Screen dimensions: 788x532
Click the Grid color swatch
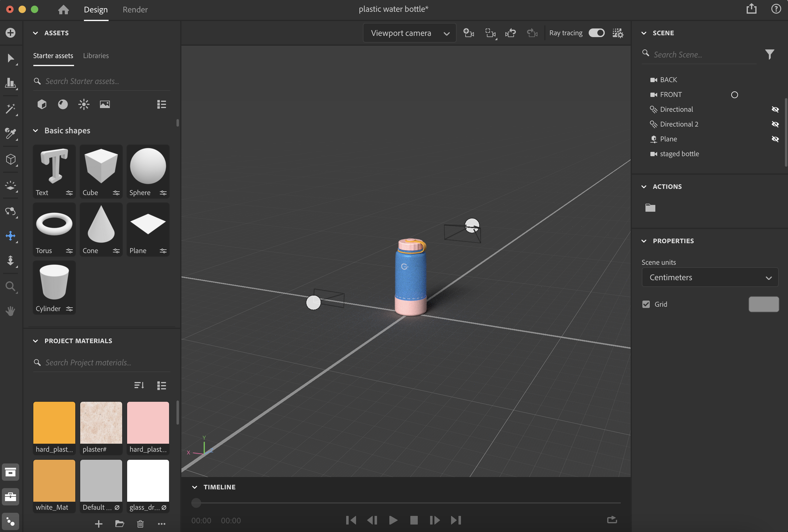(764, 304)
